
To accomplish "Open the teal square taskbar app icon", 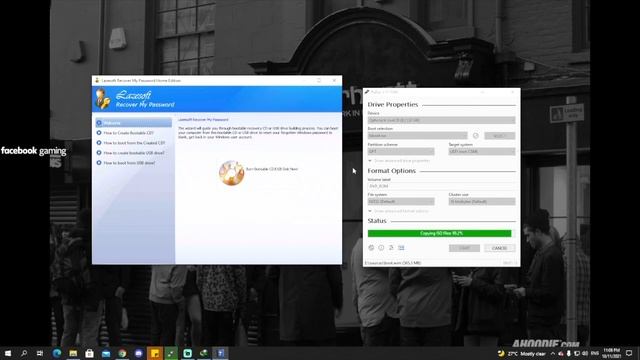I will pyautogui.click(x=187, y=353).
